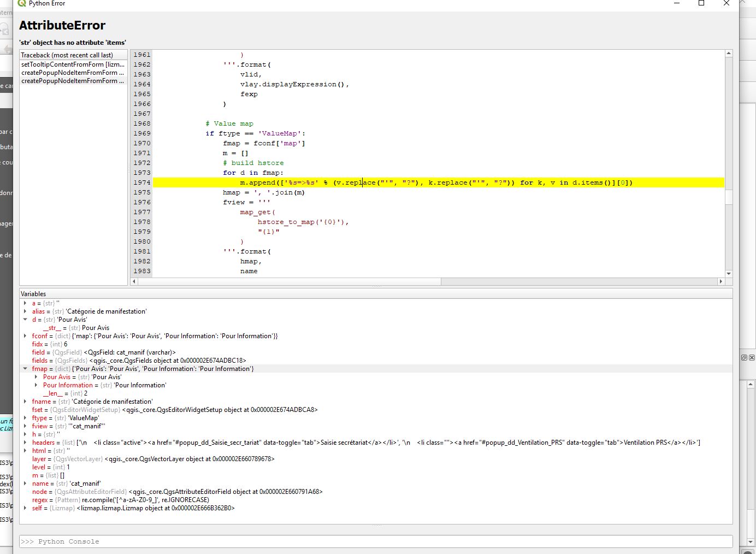Click the horizontal scrollbar left arrow
Viewport: 756px width, 554px height.
pos(134,281)
